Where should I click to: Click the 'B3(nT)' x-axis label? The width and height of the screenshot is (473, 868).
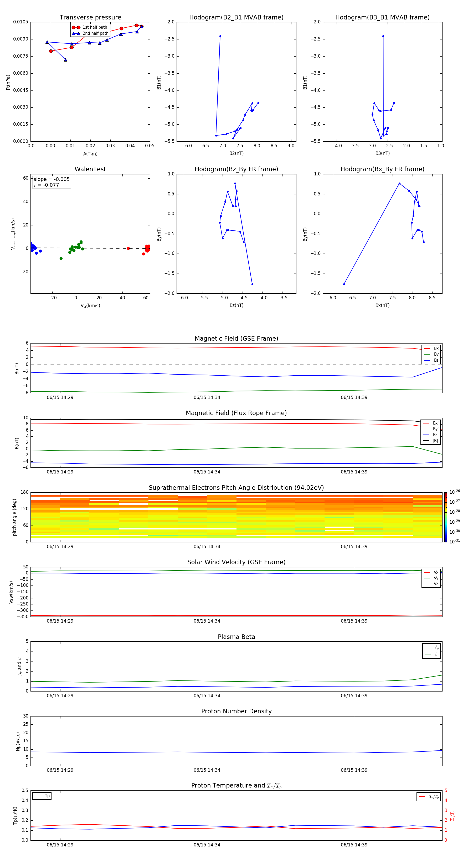(x=382, y=153)
